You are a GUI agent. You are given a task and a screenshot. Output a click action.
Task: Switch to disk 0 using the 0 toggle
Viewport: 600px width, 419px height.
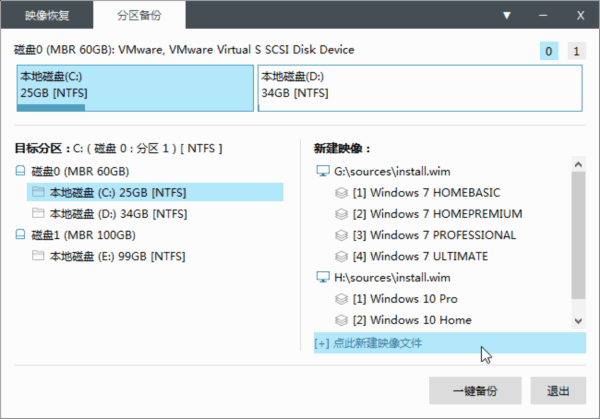click(x=549, y=51)
